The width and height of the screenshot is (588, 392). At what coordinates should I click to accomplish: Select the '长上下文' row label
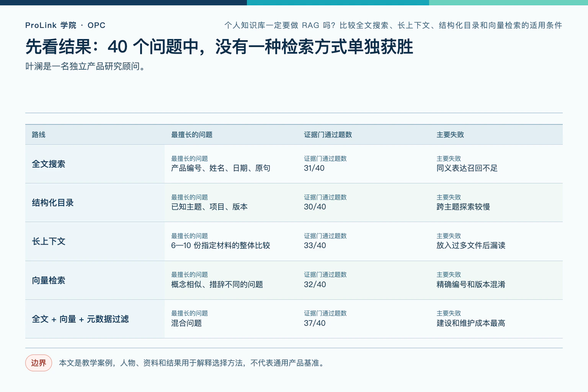tap(49, 241)
